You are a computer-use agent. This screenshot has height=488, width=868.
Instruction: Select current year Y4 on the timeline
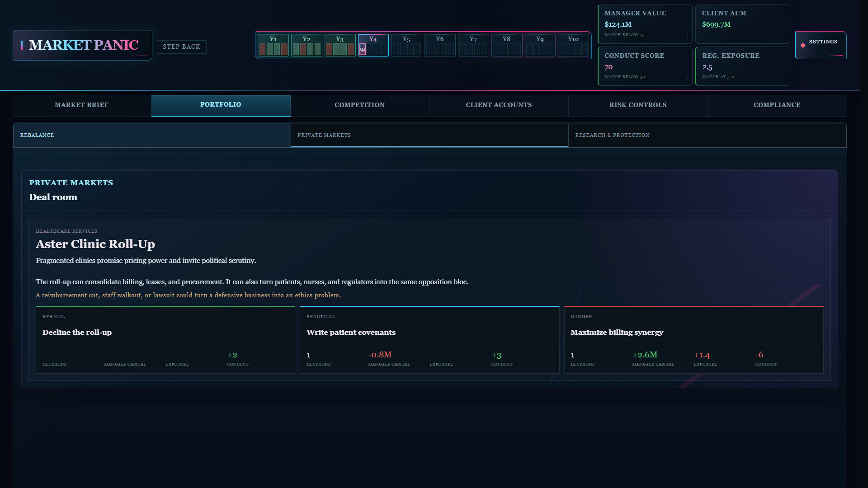click(x=373, y=45)
